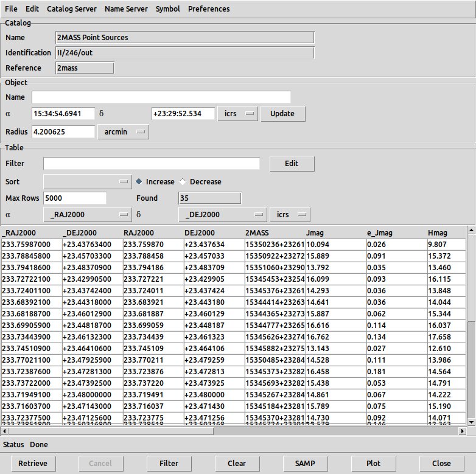Viewport: 476px width, 474px height.
Task: Select cell +23.45703300 in the table
Action: 93,256
